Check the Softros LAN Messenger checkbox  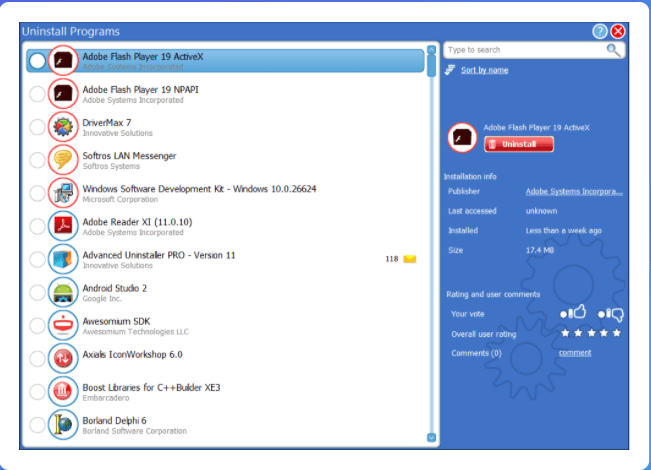point(37,160)
